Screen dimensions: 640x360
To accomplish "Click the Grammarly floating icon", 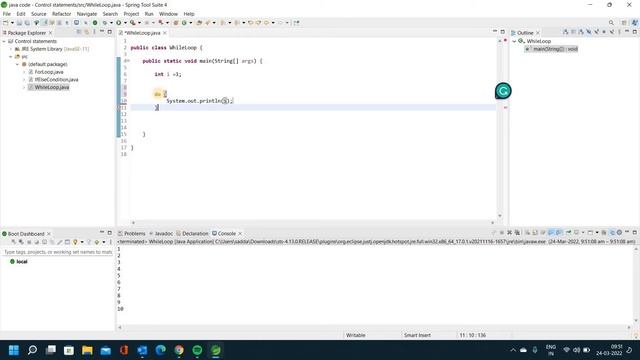I will pyautogui.click(x=503, y=91).
